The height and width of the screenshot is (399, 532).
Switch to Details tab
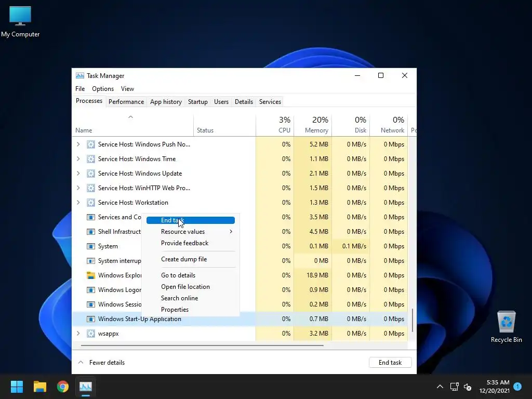[244, 102]
